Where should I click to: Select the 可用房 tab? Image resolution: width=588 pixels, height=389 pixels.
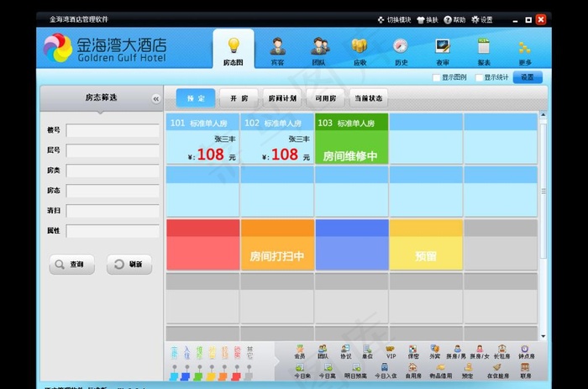click(326, 98)
